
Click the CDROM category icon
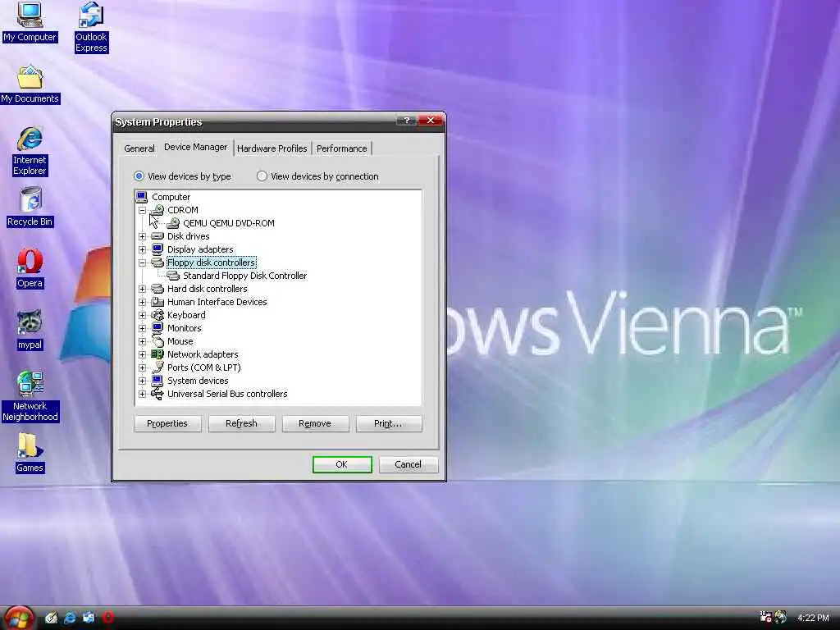(157, 210)
